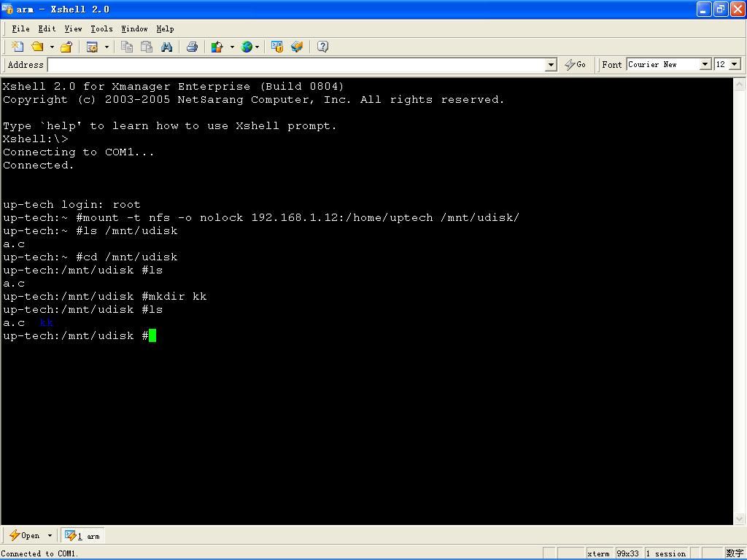Viewport: 747px width, 560px height.
Task: Open the Window menu
Action: [134, 29]
